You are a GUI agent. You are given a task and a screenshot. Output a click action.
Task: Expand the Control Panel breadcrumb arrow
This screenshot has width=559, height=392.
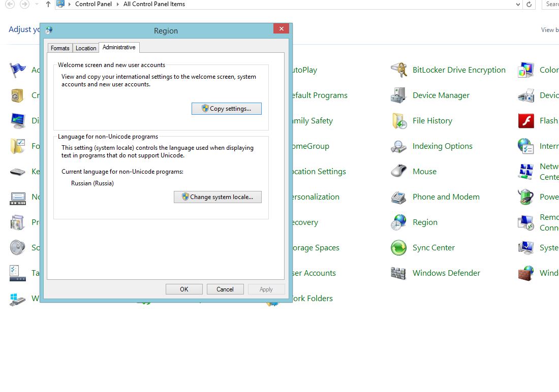[x=118, y=4]
